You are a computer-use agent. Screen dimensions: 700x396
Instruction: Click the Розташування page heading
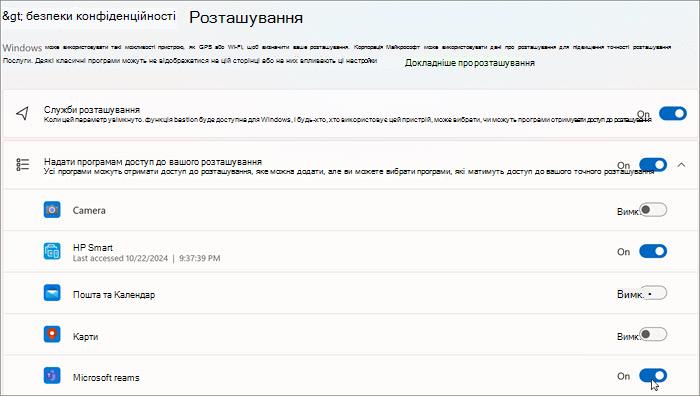(246, 18)
